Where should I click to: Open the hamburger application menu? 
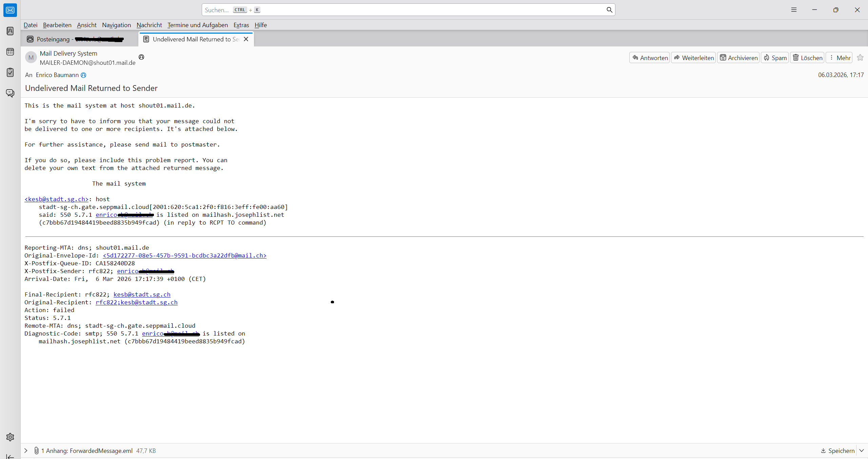tap(794, 10)
